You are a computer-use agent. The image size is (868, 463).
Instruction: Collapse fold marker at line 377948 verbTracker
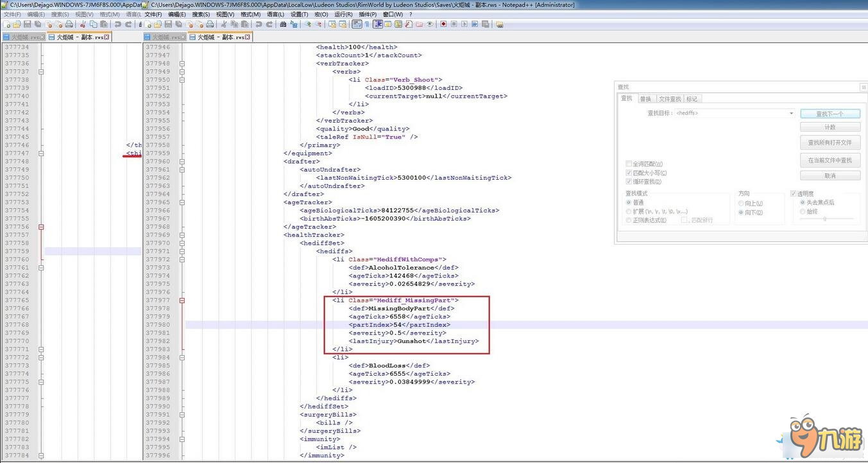182,64
